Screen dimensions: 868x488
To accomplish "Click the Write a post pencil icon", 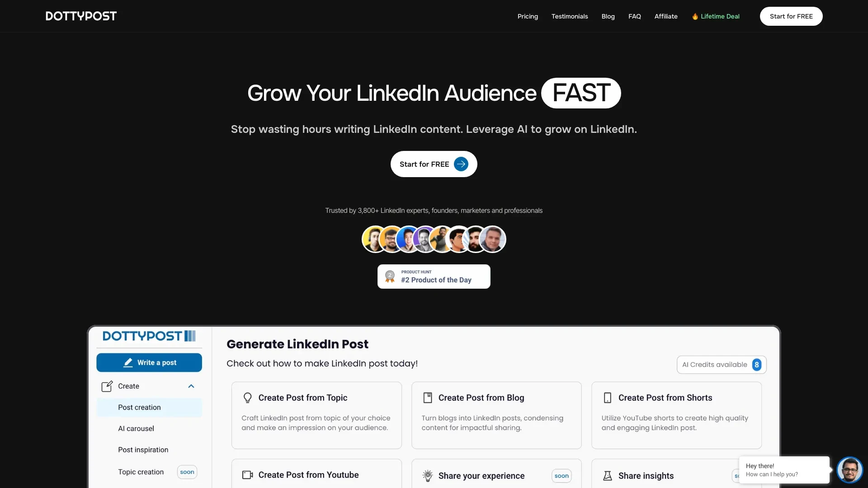I will coord(127,362).
